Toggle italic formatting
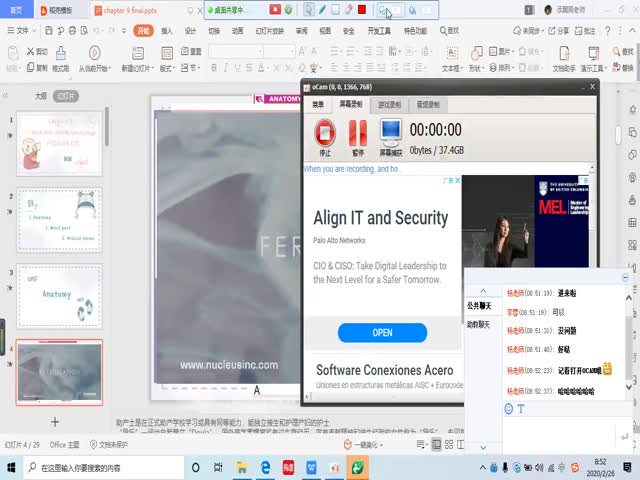 [x=225, y=68]
